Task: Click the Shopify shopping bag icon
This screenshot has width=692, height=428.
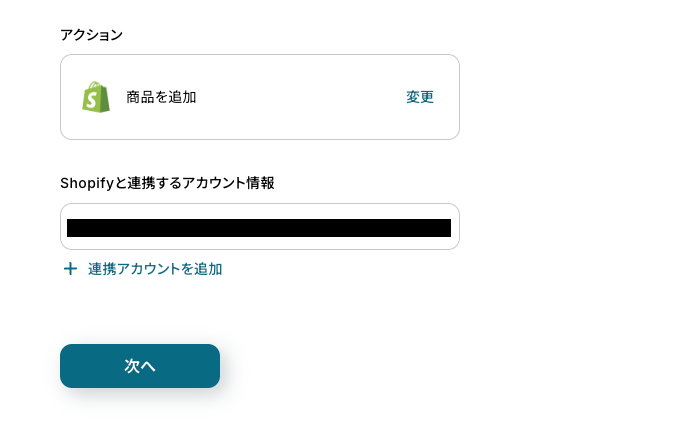Action: click(96, 97)
